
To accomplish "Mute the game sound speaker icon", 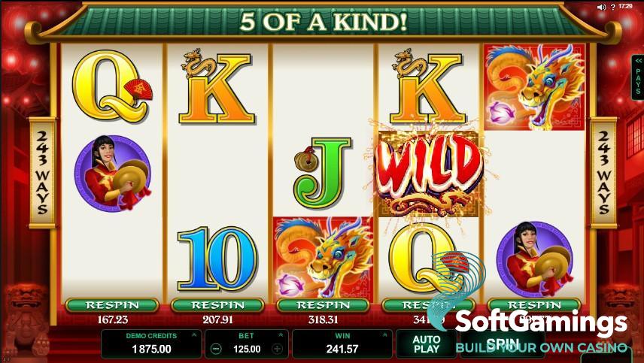I will pos(601,7).
